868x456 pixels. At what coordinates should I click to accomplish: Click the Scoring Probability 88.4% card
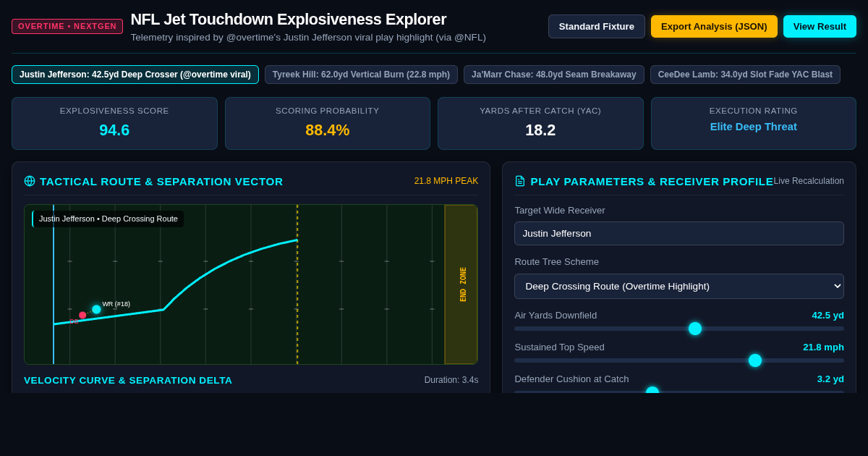point(328,123)
